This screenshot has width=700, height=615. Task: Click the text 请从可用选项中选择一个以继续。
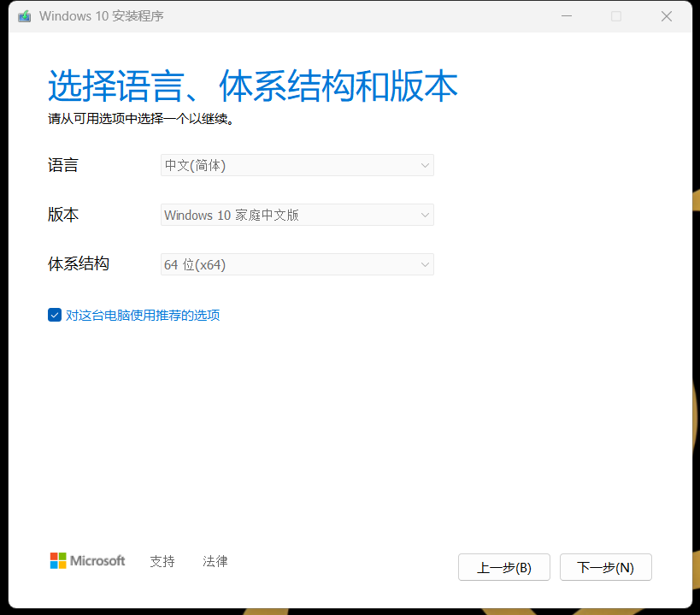141,119
